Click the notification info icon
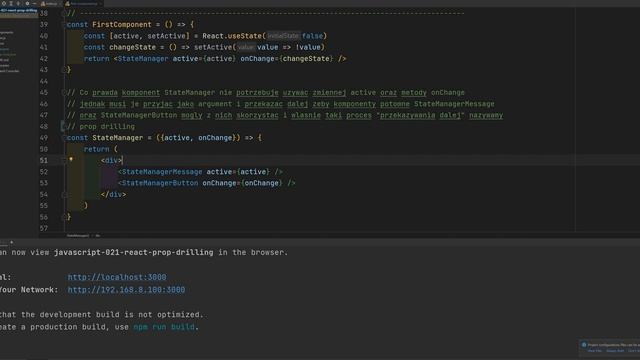 click(584, 345)
